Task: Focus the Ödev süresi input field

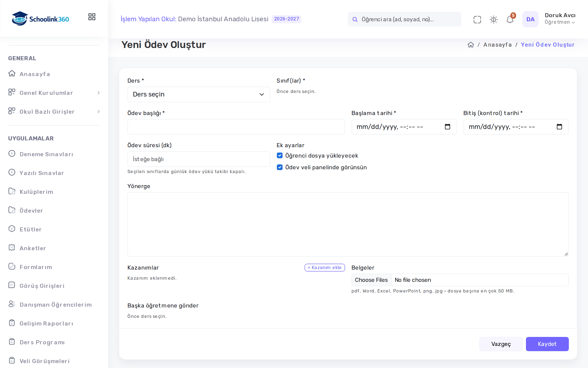Action: (199, 159)
